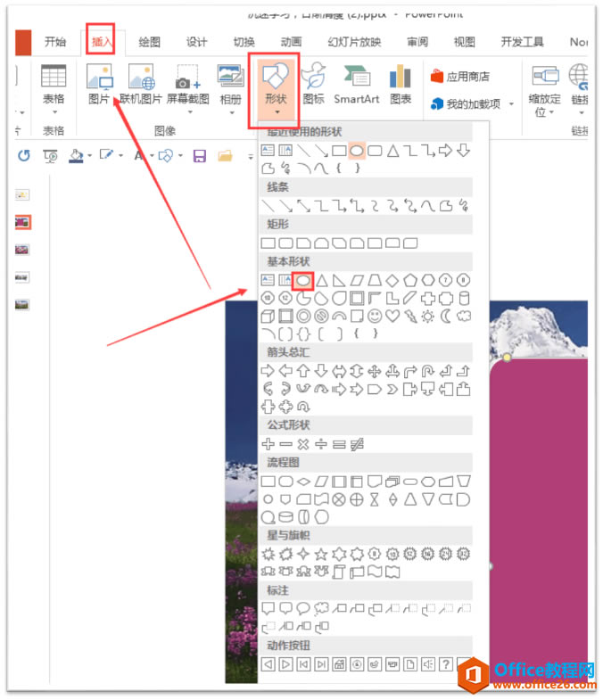Open the 幻灯片放映 tab
The image size is (603, 700).
[354, 42]
